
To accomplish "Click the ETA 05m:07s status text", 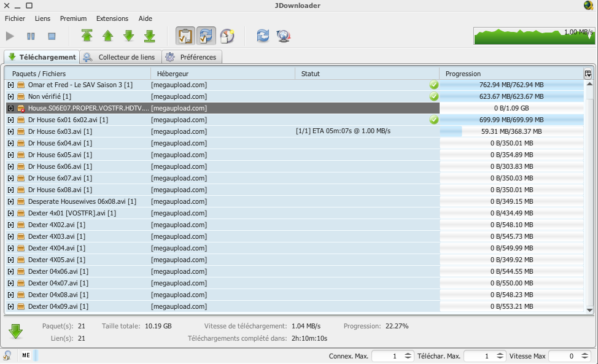I will 343,131.
